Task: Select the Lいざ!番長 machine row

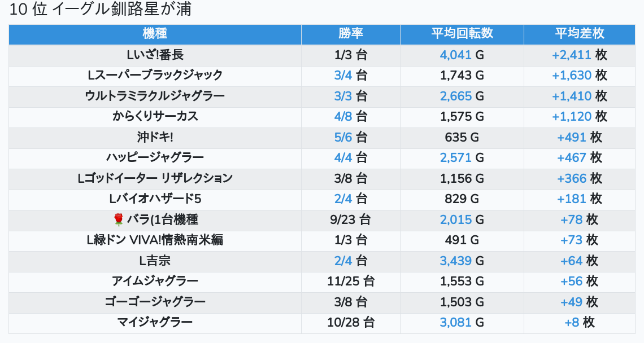Action: click(x=322, y=55)
